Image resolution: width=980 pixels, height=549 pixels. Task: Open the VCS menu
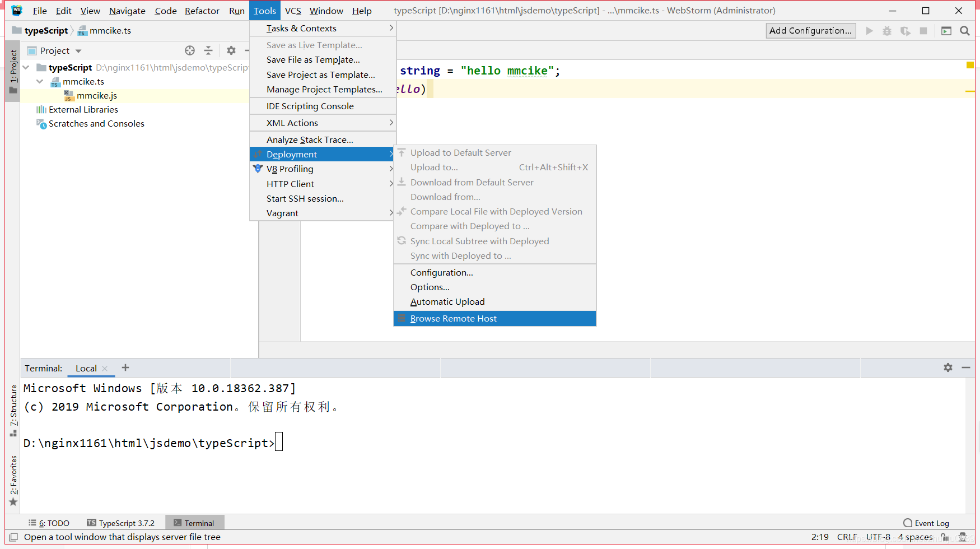293,11
